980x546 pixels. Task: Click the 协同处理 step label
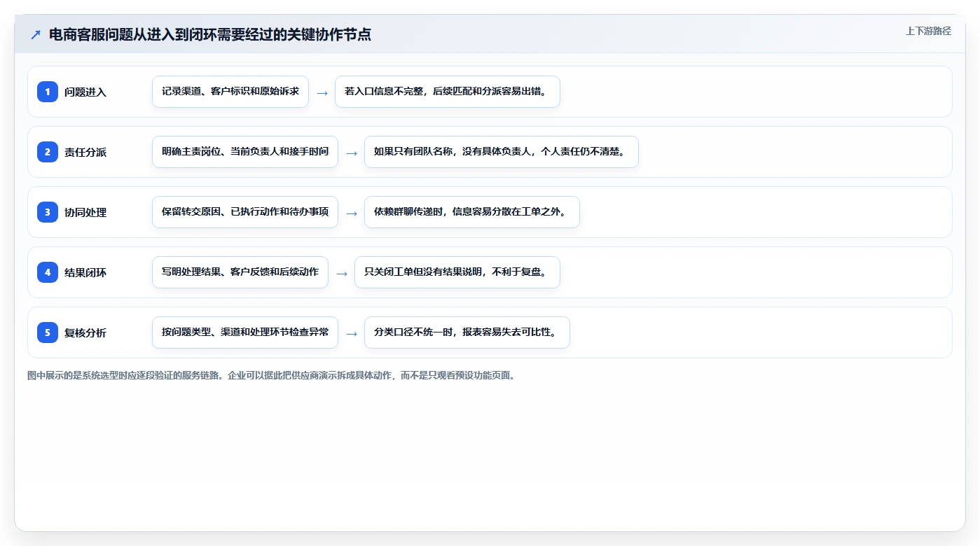pyautogui.click(x=85, y=212)
